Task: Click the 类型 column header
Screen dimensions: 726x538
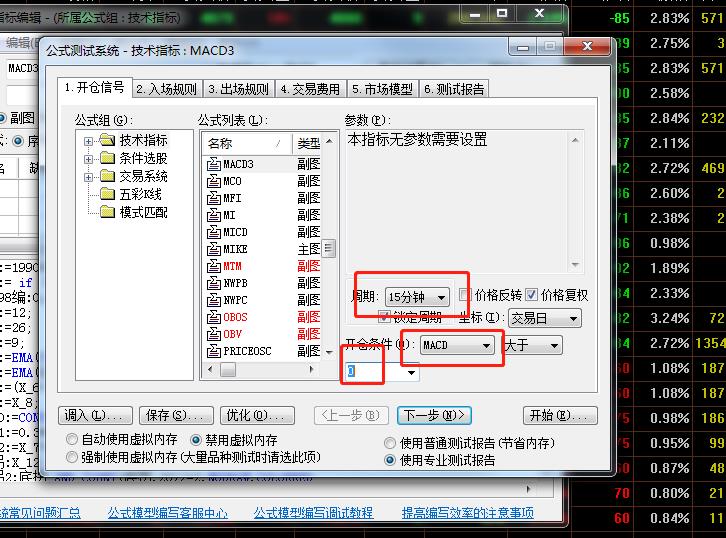Action: click(307, 144)
